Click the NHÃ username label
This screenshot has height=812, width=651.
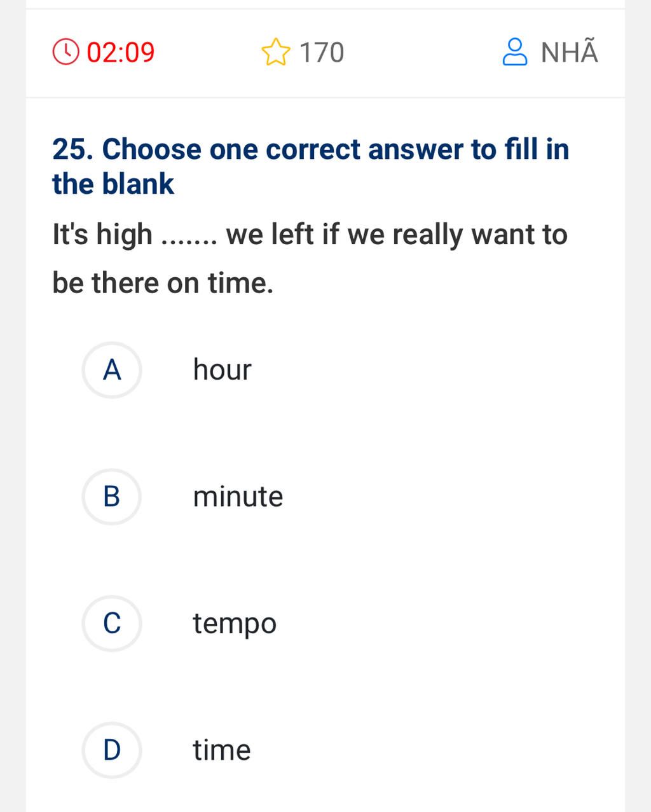point(568,52)
